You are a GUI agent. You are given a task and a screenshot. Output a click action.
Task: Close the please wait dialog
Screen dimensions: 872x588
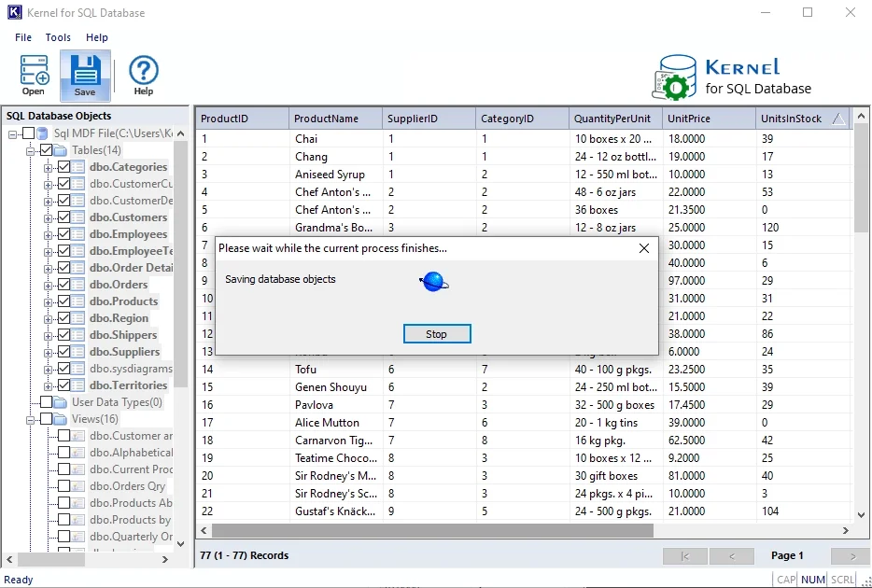click(644, 248)
